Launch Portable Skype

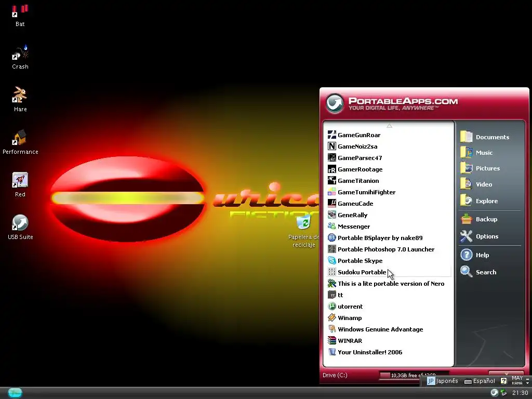pyautogui.click(x=389, y=261)
